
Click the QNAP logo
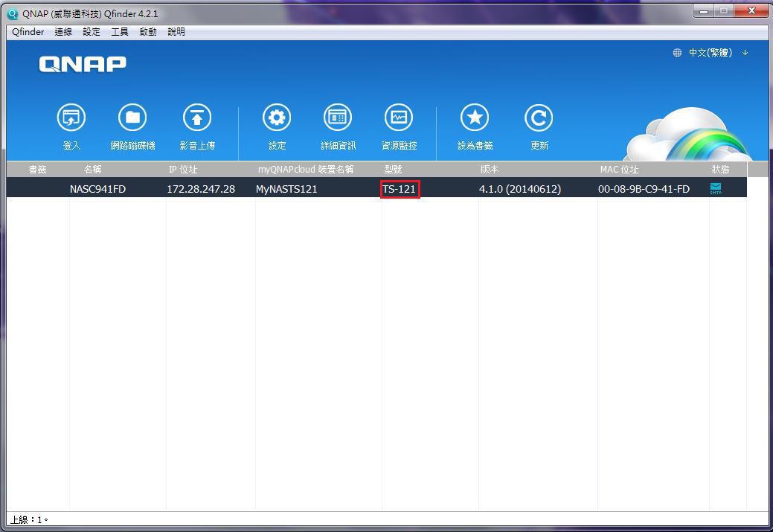pos(83,64)
